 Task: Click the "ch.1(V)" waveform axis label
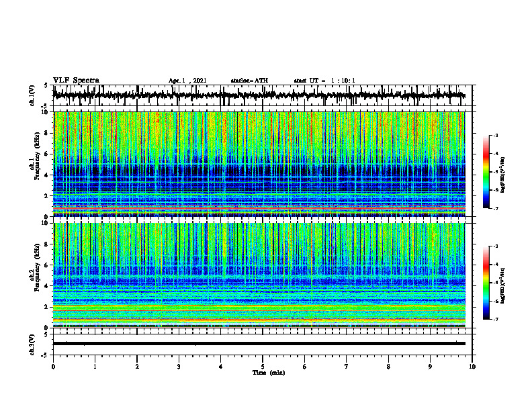click(32, 95)
